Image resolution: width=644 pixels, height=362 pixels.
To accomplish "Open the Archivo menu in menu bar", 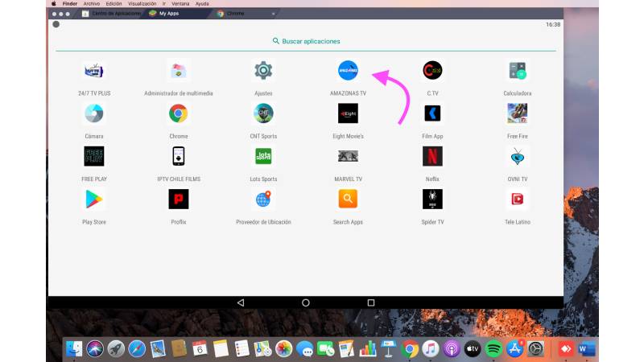I will 93,3.
